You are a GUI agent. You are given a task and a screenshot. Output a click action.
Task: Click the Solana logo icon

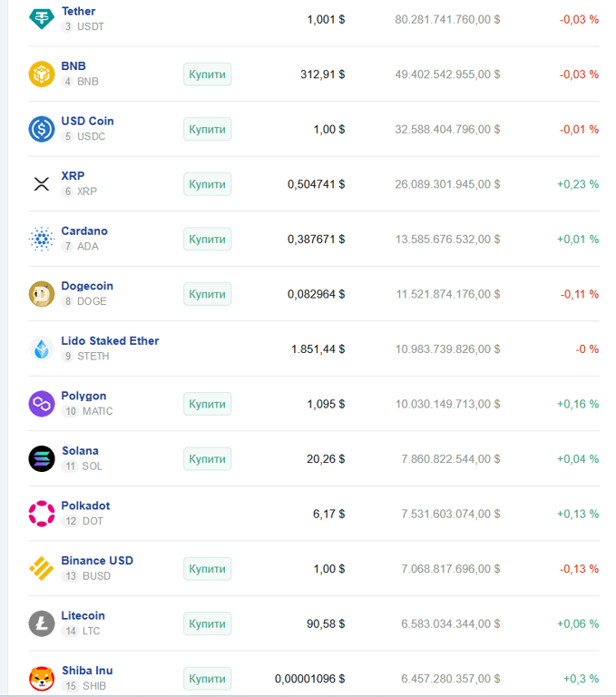[42, 458]
